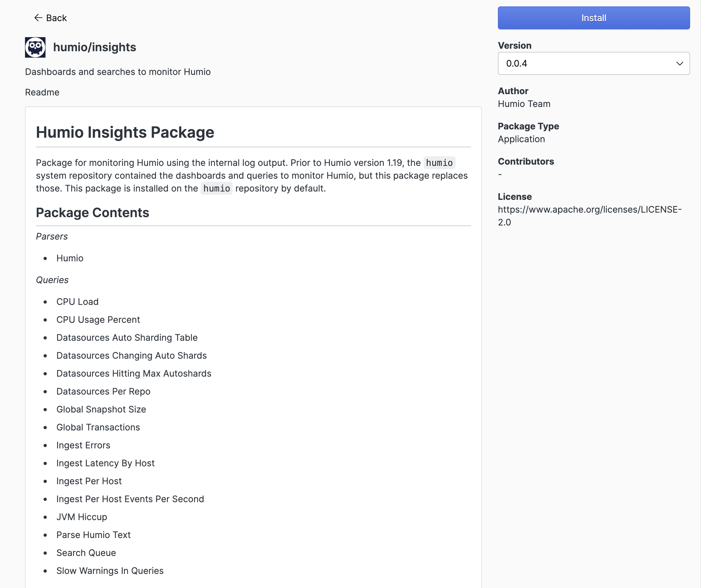701x588 pixels.
Task: Click the humio owl logo icon
Action: point(35,47)
